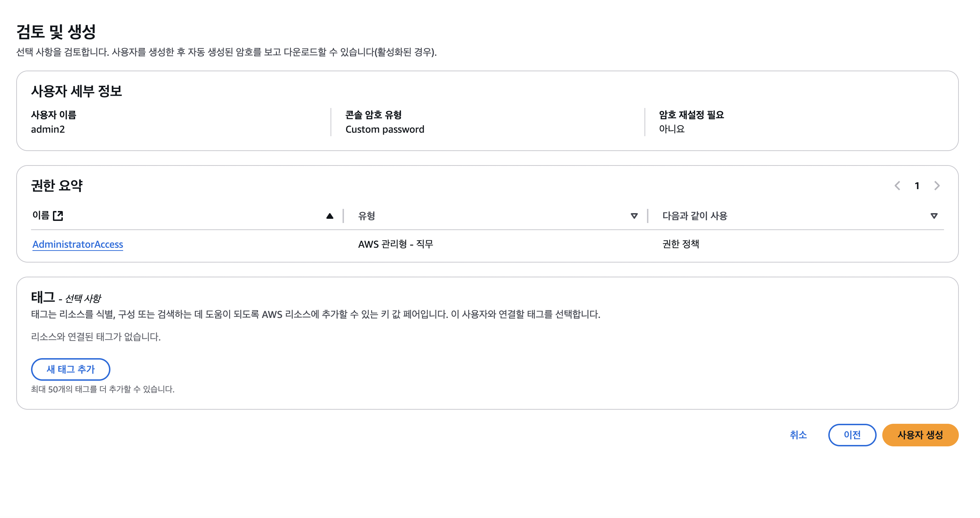980x518 pixels.
Task: Click 취소 to cancel user creation
Action: [799, 435]
